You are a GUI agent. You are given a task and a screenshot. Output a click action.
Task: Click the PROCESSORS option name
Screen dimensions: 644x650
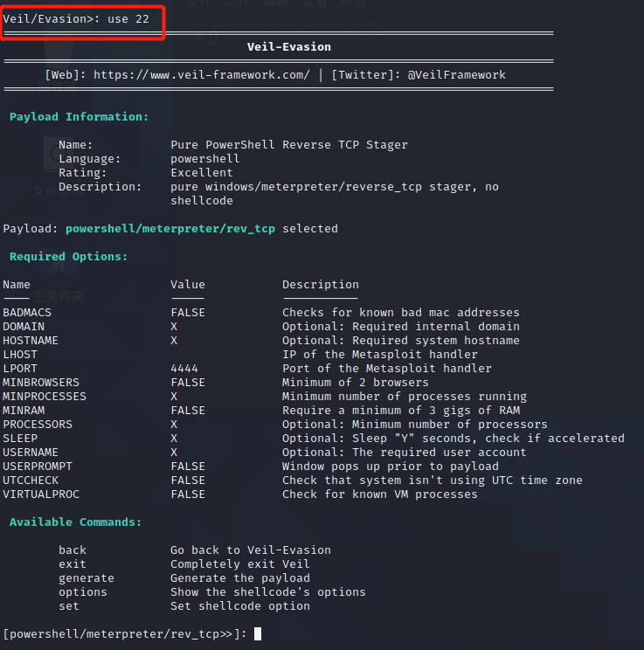[38, 425]
